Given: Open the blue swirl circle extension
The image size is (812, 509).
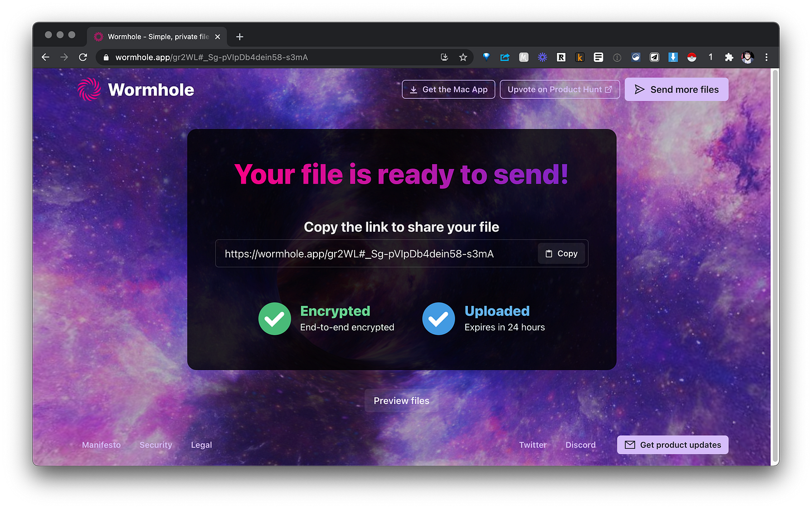Looking at the screenshot, I should click(636, 57).
